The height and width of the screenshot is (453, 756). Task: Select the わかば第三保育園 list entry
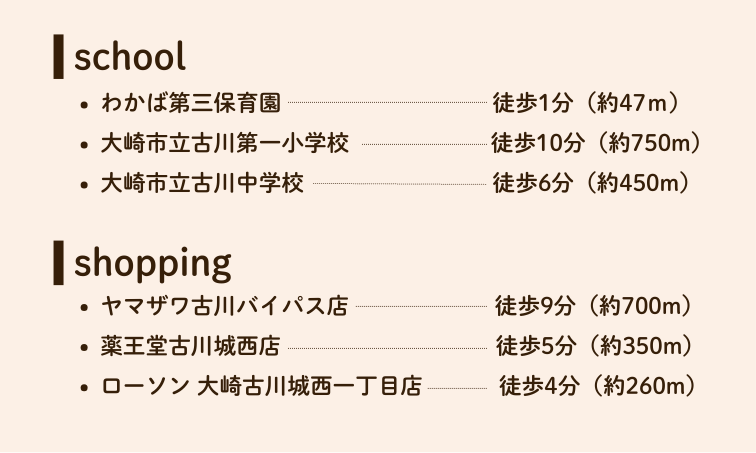pos(191,102)
